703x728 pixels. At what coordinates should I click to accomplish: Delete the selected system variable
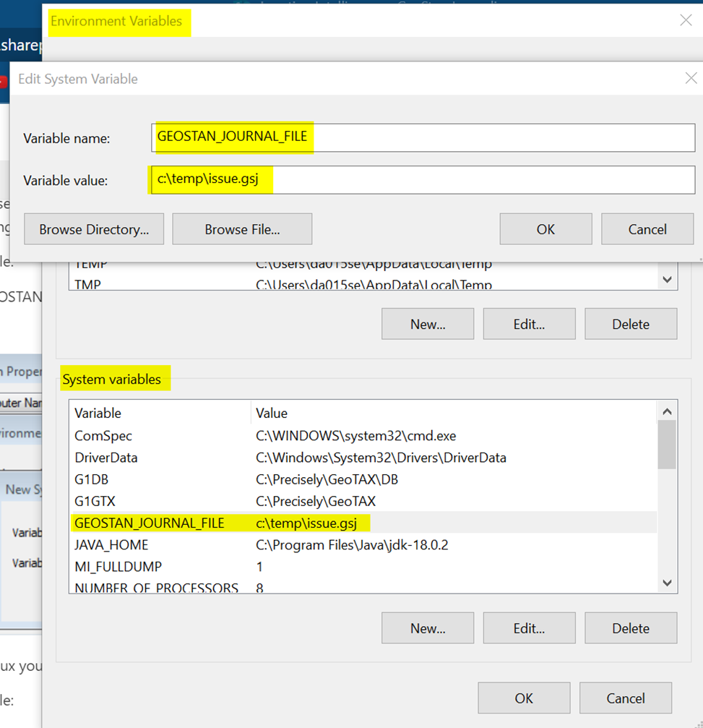(630, 628)
